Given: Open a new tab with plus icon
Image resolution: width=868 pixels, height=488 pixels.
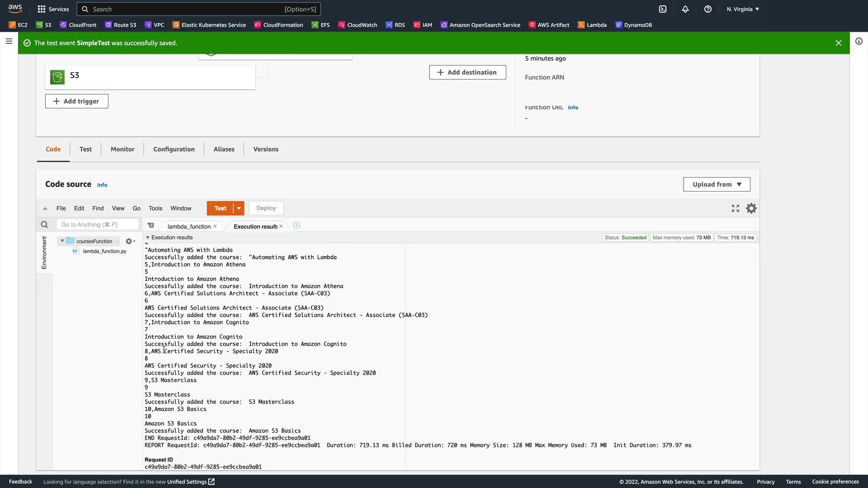Looking at the screenshot, I should tap(297, 225).
